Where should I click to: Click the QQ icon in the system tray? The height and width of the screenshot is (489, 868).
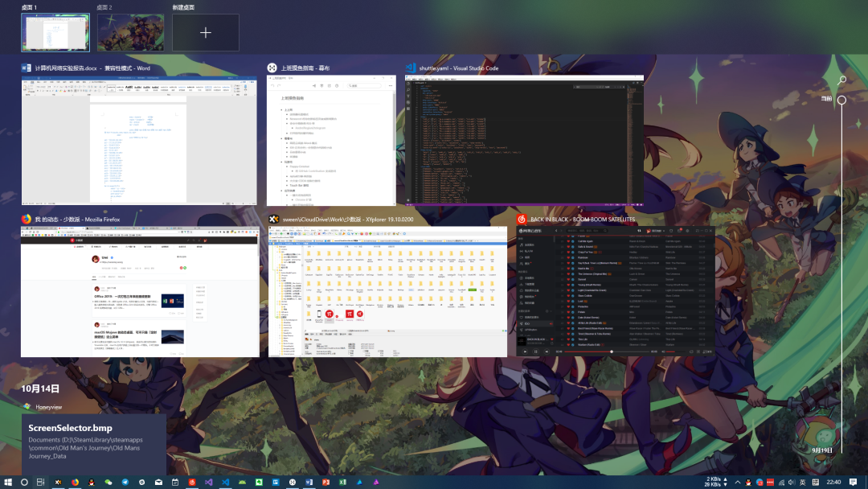(748, 483)
